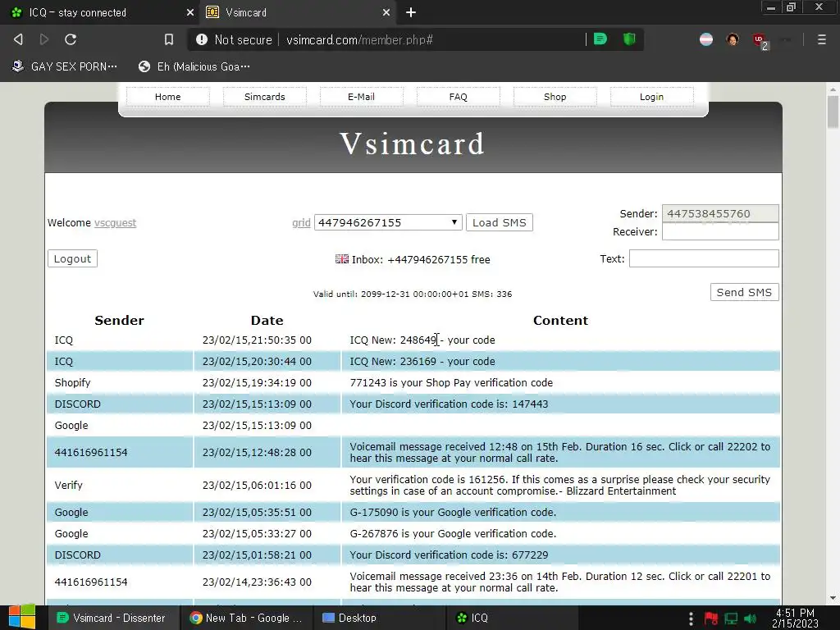This screenshot has width=840, height=630.
Task: Go to Simcards page
Action: 265,97
